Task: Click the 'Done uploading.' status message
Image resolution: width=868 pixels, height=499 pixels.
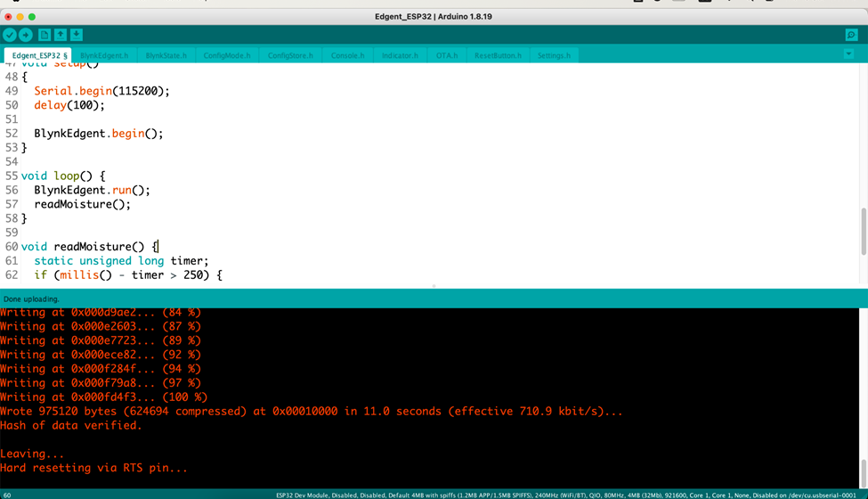Action: tap(31, 299)
